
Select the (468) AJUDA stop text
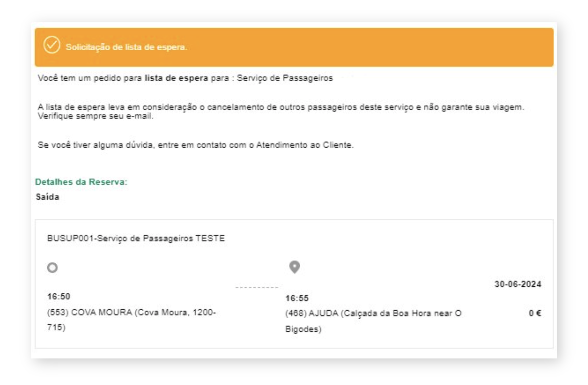point(373,321)
